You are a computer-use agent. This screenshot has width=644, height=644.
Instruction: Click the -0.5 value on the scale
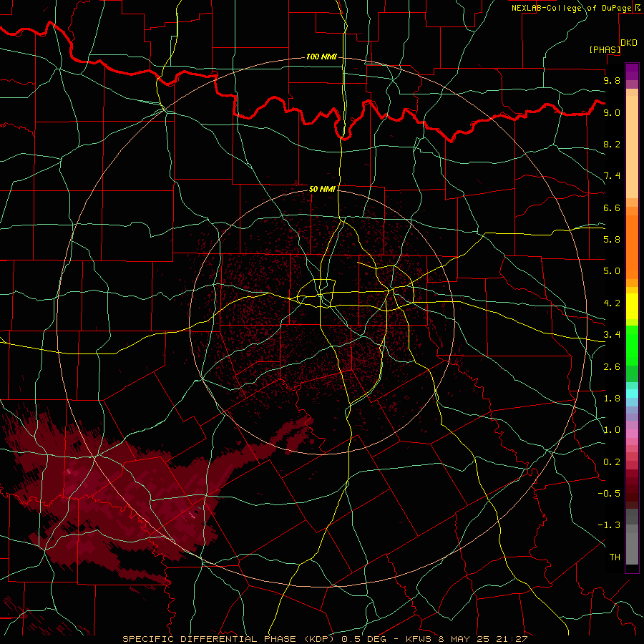[x=609, y=494]
